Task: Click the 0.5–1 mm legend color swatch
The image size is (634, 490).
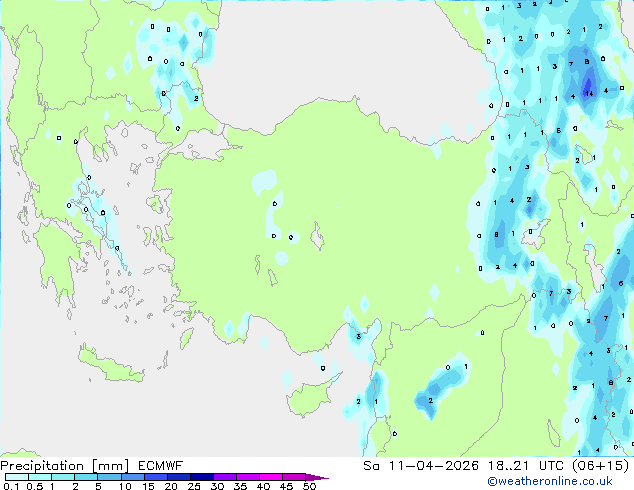Action: click(x=40, y=477)
